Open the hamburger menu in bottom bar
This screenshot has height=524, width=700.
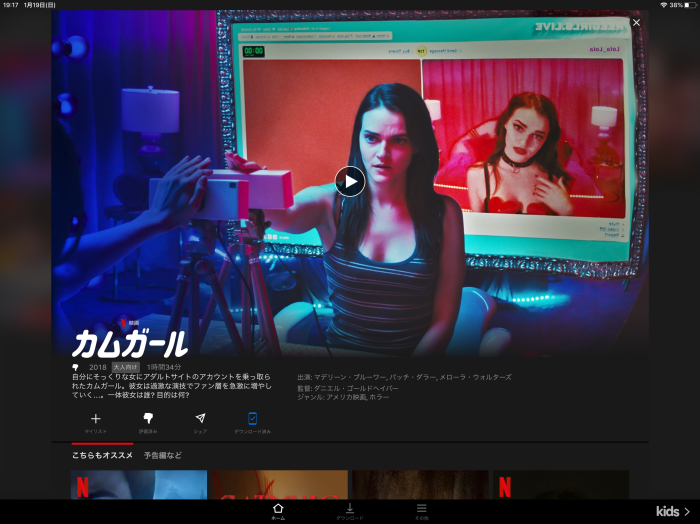(x=422, y=512)
